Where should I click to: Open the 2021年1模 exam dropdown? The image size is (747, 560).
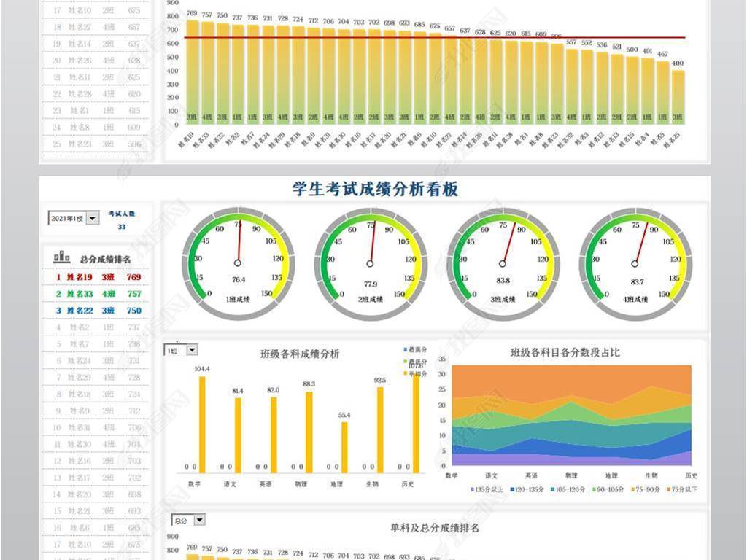(x=93, y=219)
